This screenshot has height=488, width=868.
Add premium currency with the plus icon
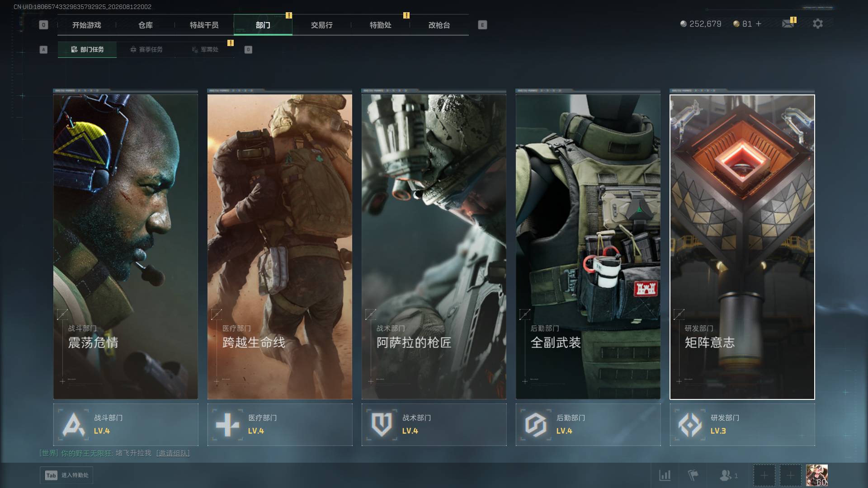coord(759,24)
